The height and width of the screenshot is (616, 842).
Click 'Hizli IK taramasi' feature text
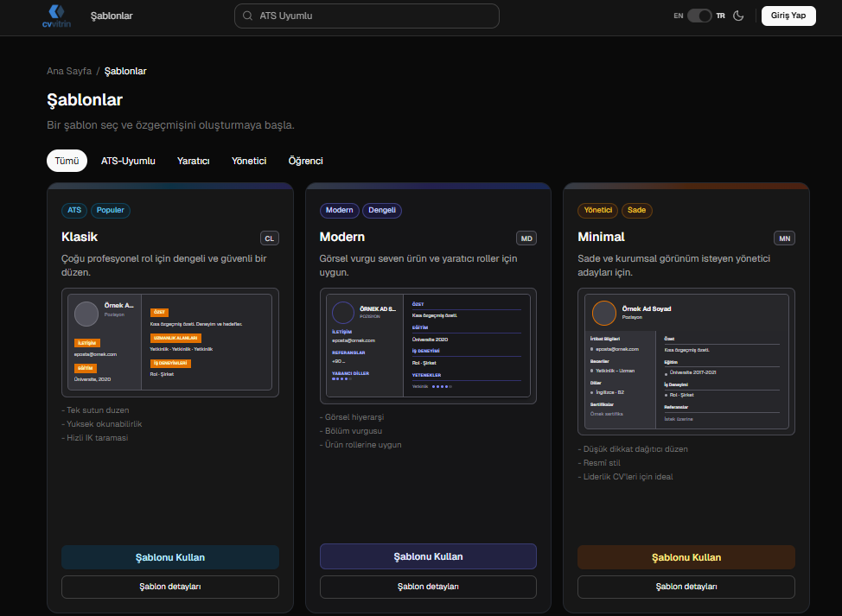[x=95, y=438]
